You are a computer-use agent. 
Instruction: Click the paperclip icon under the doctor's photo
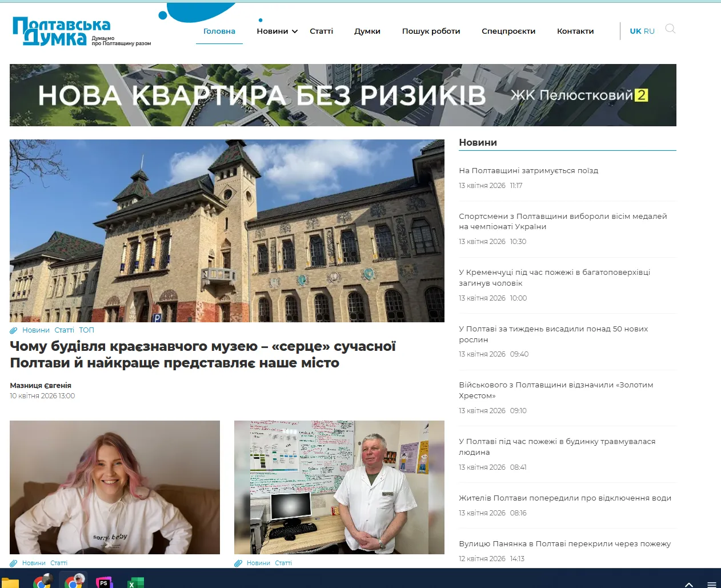coord(238,563)
